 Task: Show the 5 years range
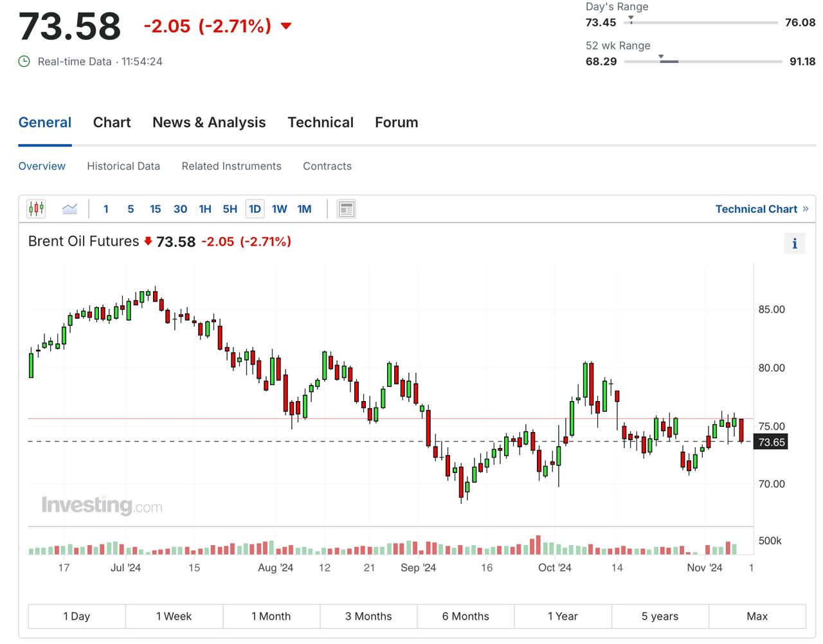click(660, 616)
